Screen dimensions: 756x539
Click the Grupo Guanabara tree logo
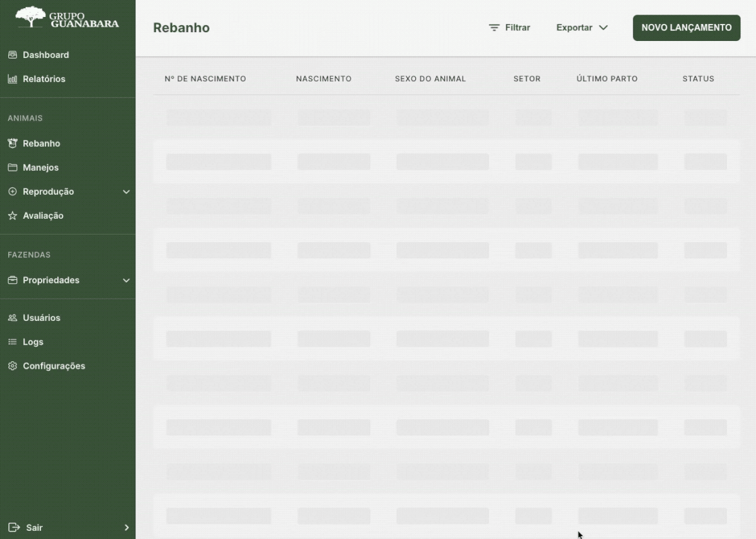click(30, 17)
